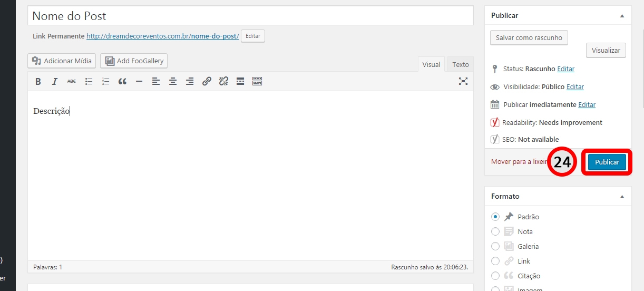Edit the Visibilidade setting
The image size is (644, 291).
click(575, 87)
